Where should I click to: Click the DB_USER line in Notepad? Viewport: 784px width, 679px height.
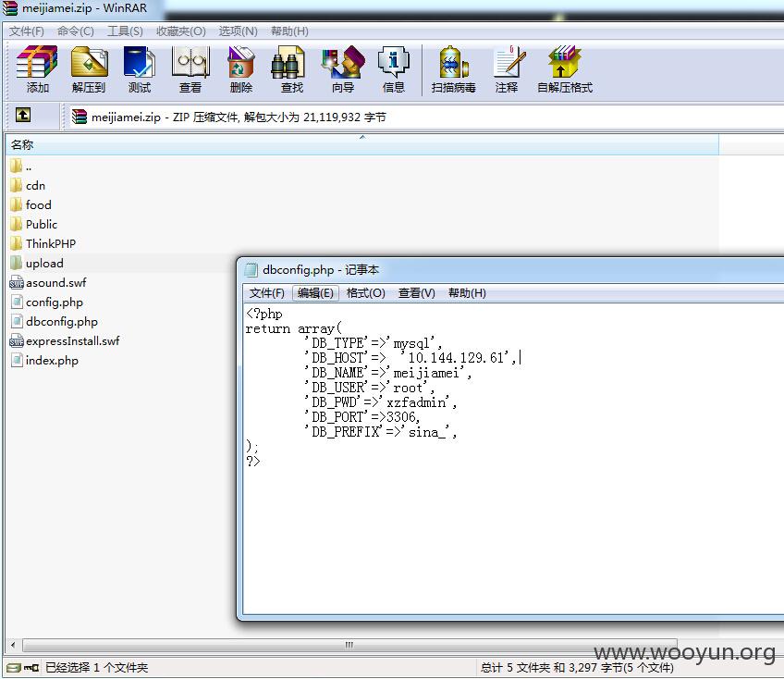(x=369, y=388)
